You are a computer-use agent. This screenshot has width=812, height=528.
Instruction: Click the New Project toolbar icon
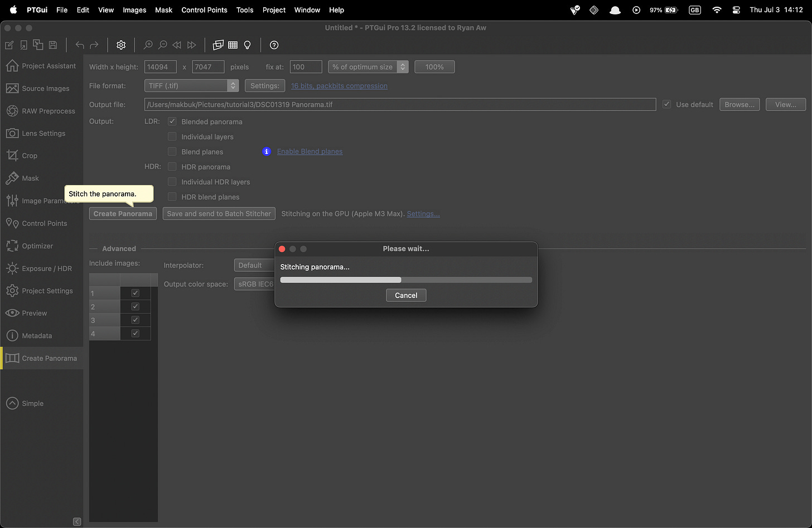[x=9, y=45]
